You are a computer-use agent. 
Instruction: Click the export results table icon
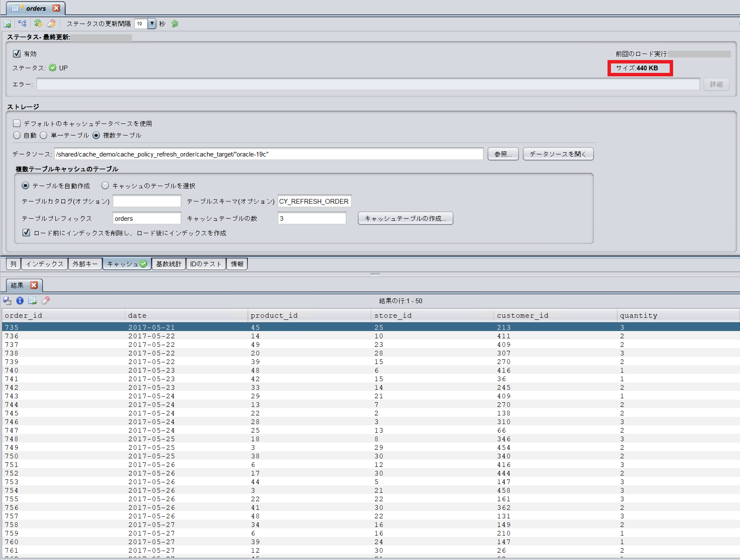(x=33, y=301)
